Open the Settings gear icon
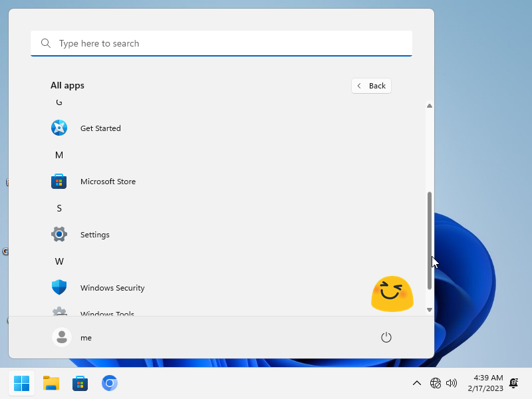532x399 pixels. click(59, 235)
